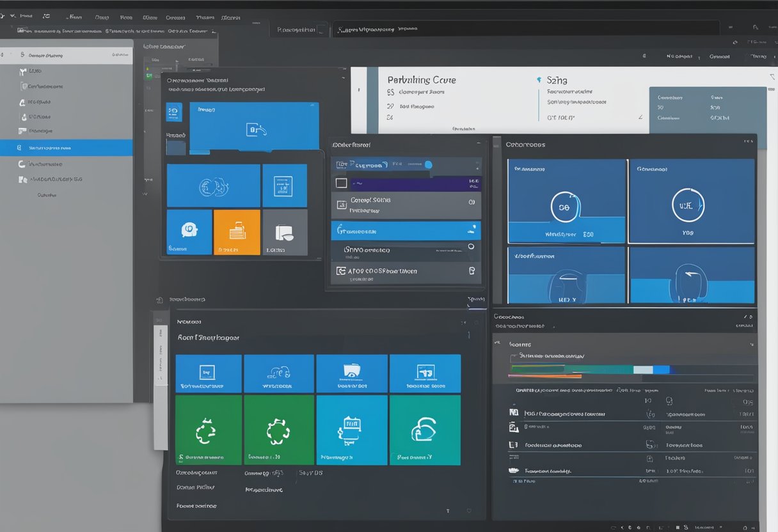
Task: Select the radio circle on the 'Corerpl' row
Action: (x=472, y=202)
